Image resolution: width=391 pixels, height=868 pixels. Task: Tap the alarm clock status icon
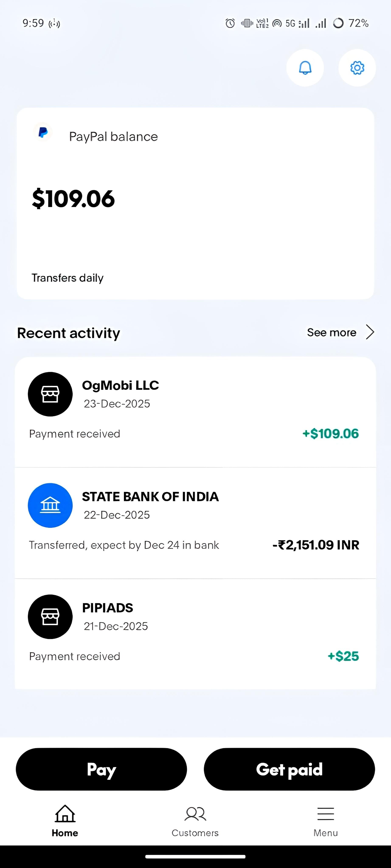tap(230, 23)
